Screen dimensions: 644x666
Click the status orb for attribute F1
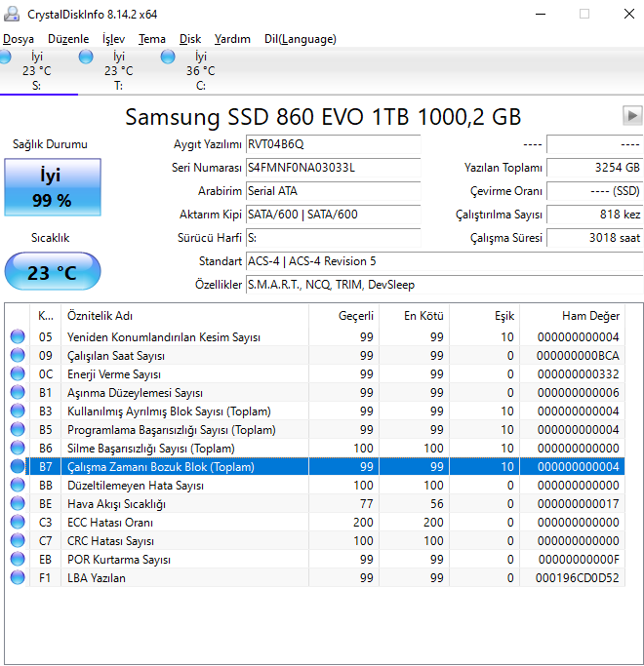coord(18,577)
